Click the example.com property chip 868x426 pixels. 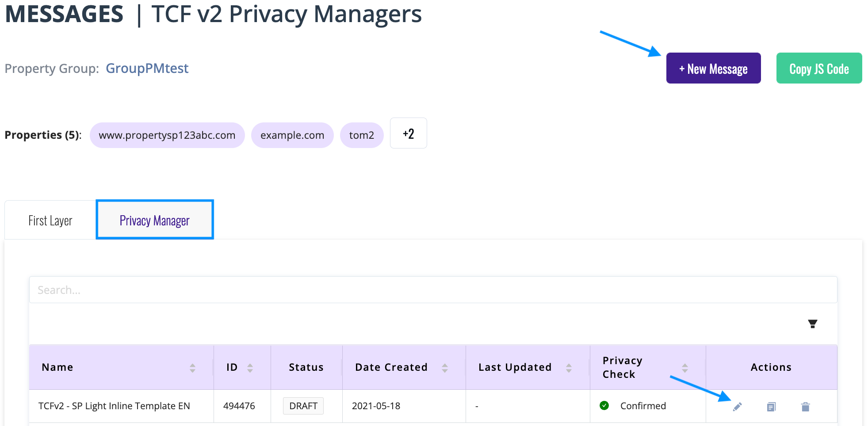[x=292, y=135]
